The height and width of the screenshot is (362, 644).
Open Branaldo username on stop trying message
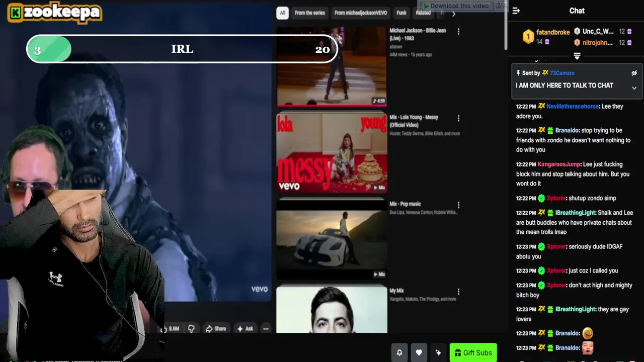(x=567, y=131)
